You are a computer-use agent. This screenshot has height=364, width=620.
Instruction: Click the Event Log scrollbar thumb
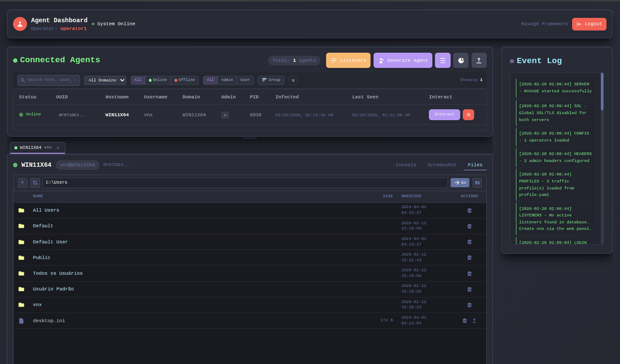point(602,91)
